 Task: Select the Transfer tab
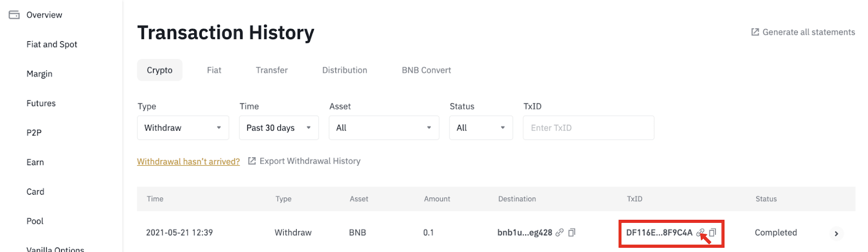[x=272, y=70]
